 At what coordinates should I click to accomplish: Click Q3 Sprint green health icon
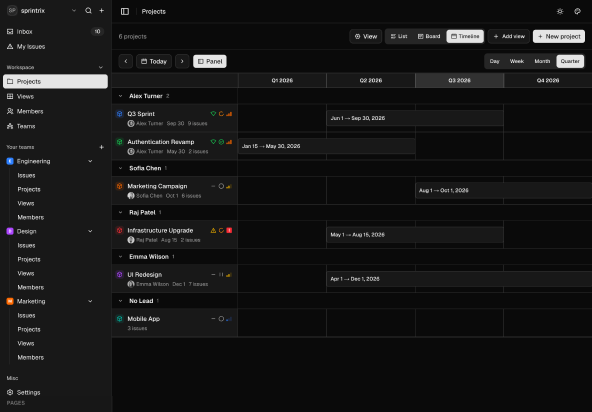(213, 114)
